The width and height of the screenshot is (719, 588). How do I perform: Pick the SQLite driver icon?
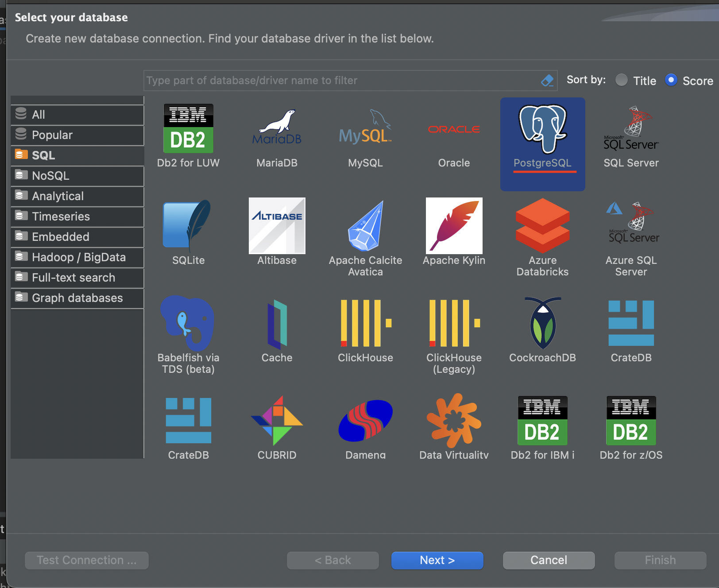coord(188,230)
